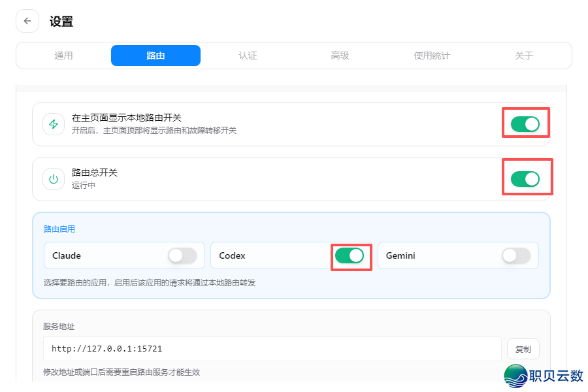Click the 路由总开关 title text
This screenshot has width=588, height=392.
95,172
